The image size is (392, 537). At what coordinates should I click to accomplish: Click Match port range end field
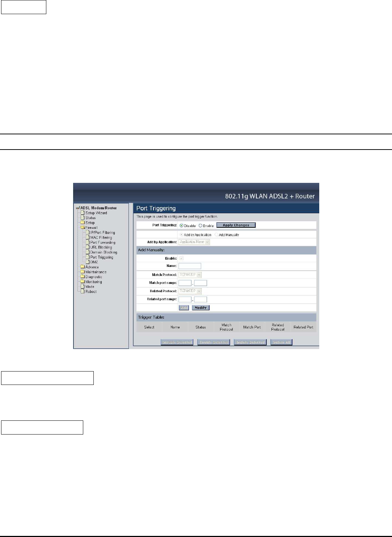(201, 283)
